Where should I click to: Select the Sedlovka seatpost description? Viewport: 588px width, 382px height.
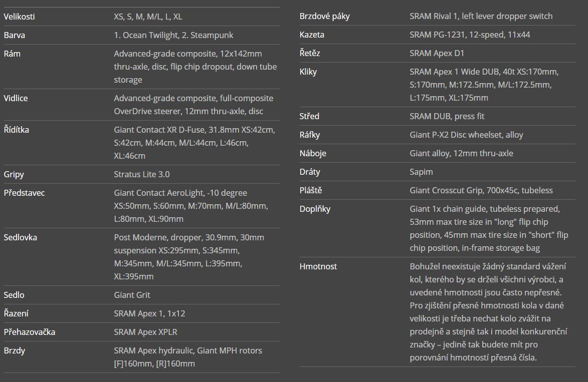click(x=189, y=257)
